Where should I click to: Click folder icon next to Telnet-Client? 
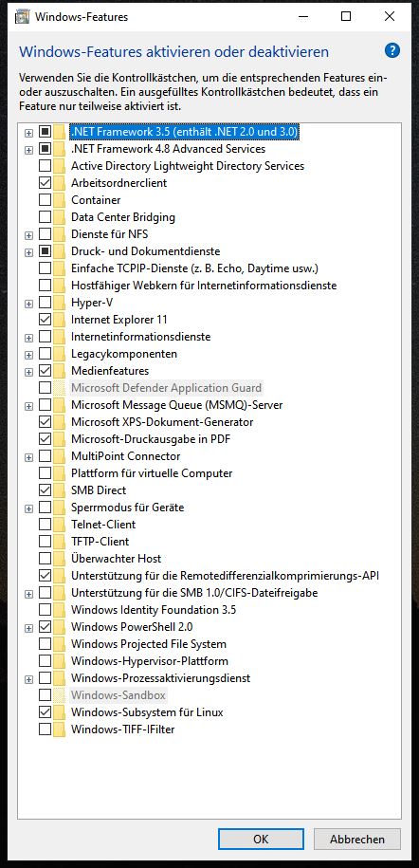59,525
